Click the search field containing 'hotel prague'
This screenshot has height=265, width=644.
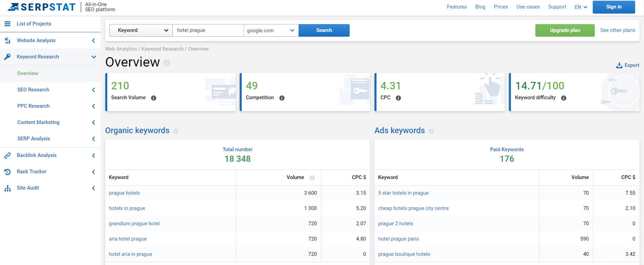208,30
